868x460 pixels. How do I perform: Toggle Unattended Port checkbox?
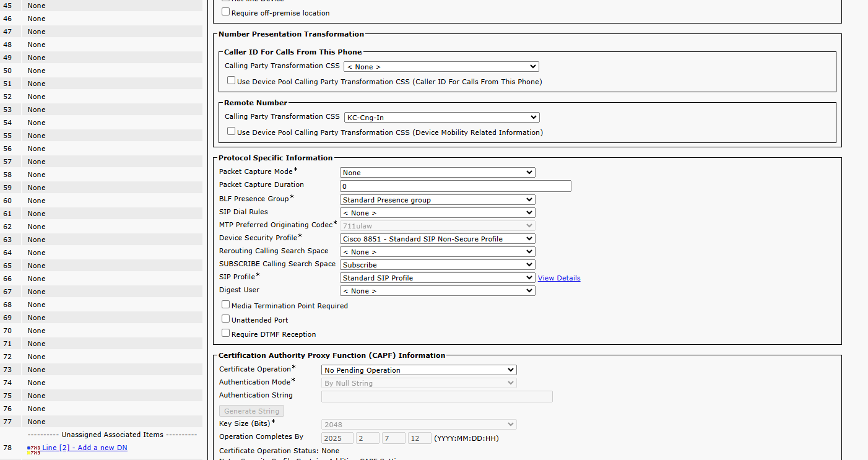point(225,319)
